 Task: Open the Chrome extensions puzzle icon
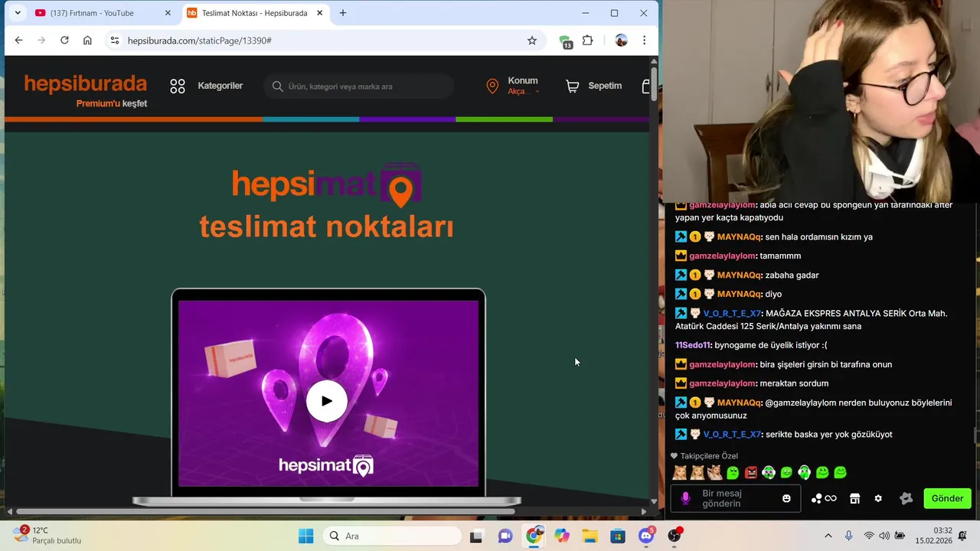588,41
